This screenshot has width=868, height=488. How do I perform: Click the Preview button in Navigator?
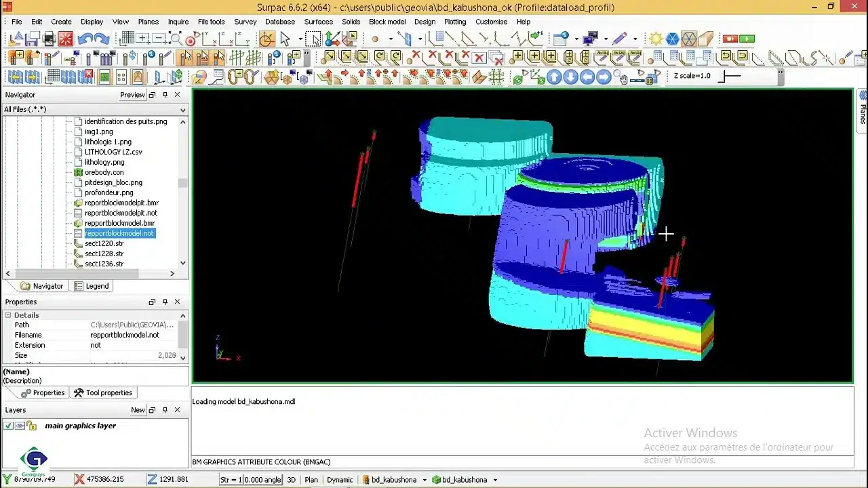(132, 95)
